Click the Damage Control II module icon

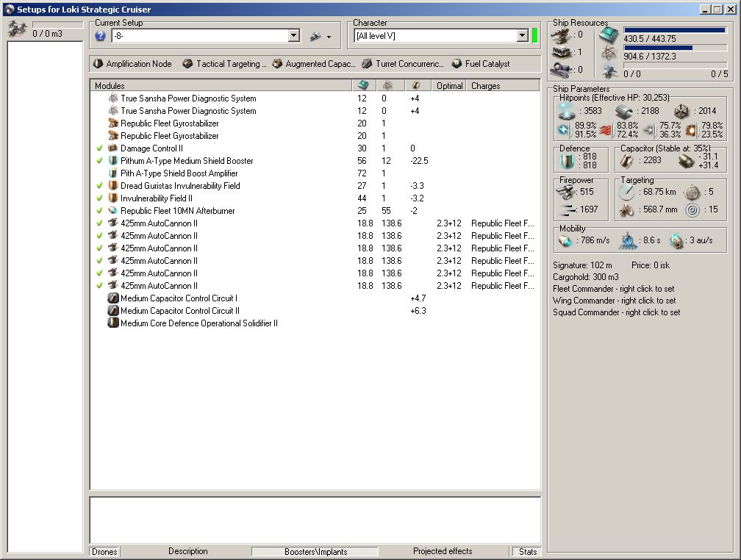[x=113, y=148]
